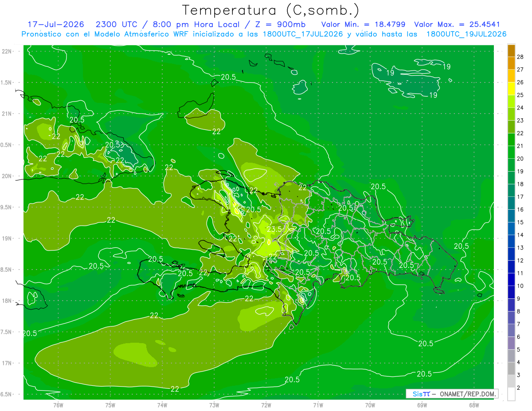Click the '70W' longitude label
The width and height of the screenshot is (532, 411).
pos(370,405)
